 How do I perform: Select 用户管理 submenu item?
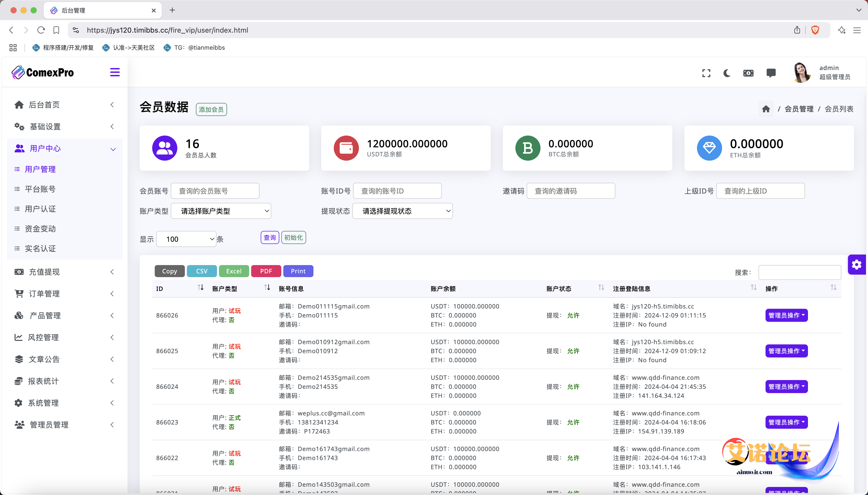[x=40, y=169]
